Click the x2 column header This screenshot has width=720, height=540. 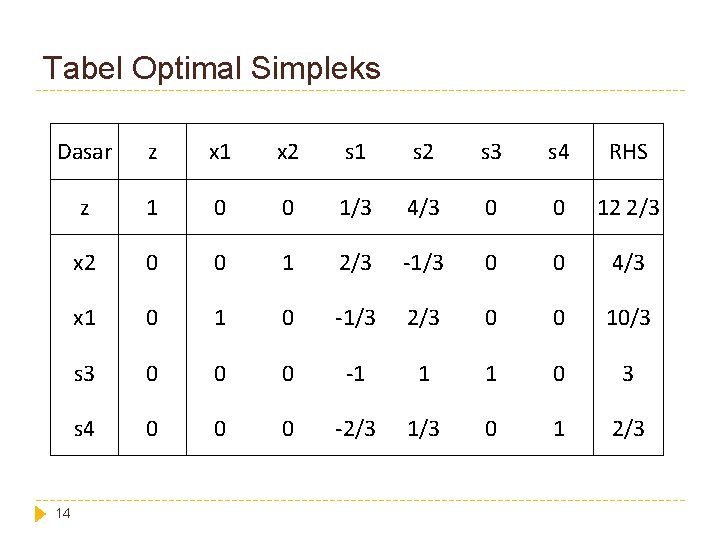click(288, 152)
